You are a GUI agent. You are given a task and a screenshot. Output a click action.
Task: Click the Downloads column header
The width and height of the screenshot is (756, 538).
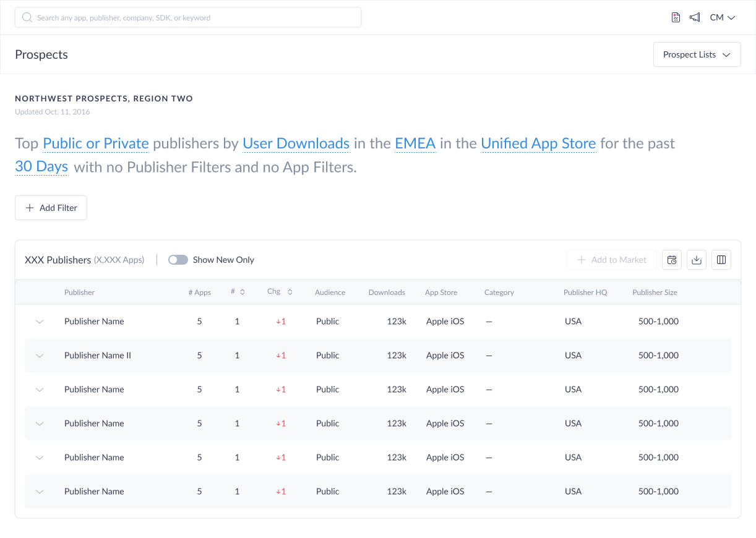pos(387,292)
